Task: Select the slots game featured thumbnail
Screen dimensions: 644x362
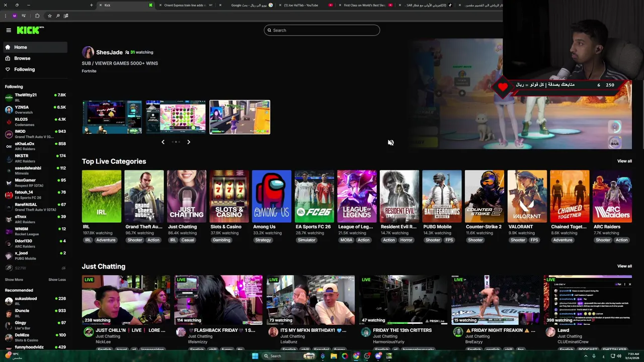Action: 176,117
